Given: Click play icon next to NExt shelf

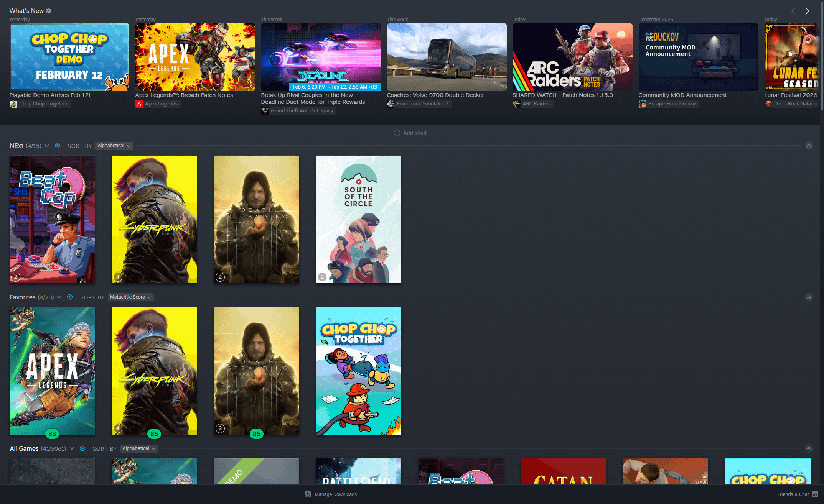Looking at the screenshot, I should click(x=58, y=146).
